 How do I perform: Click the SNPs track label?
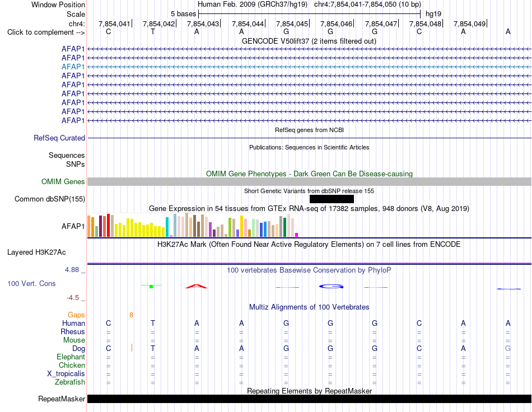[76, 164]
